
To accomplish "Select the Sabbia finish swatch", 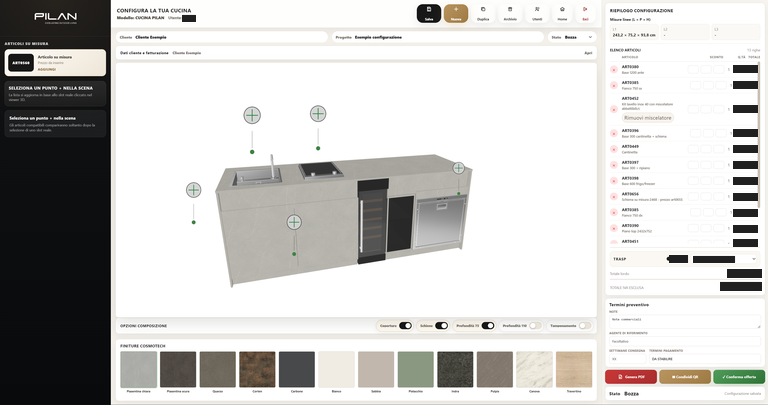I will click(376, 369).
